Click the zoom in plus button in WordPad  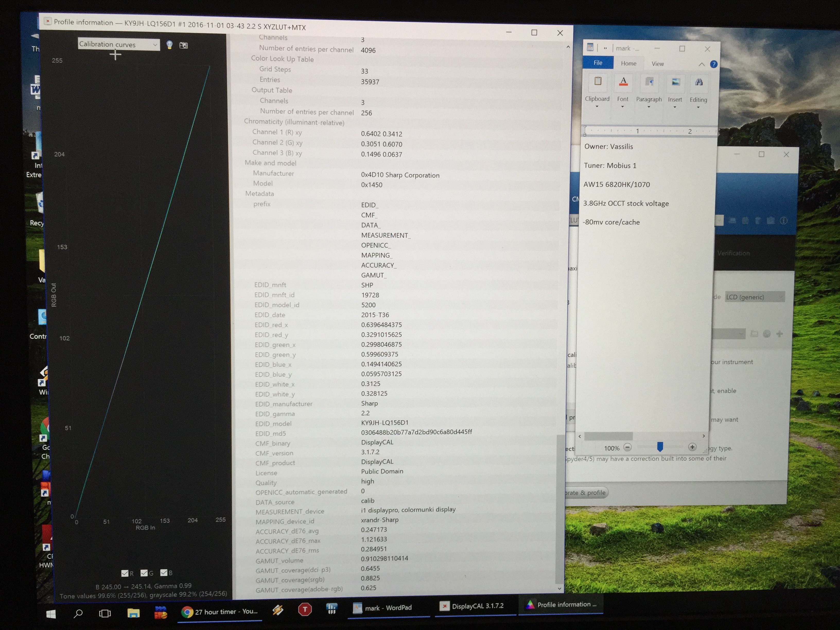692,447
